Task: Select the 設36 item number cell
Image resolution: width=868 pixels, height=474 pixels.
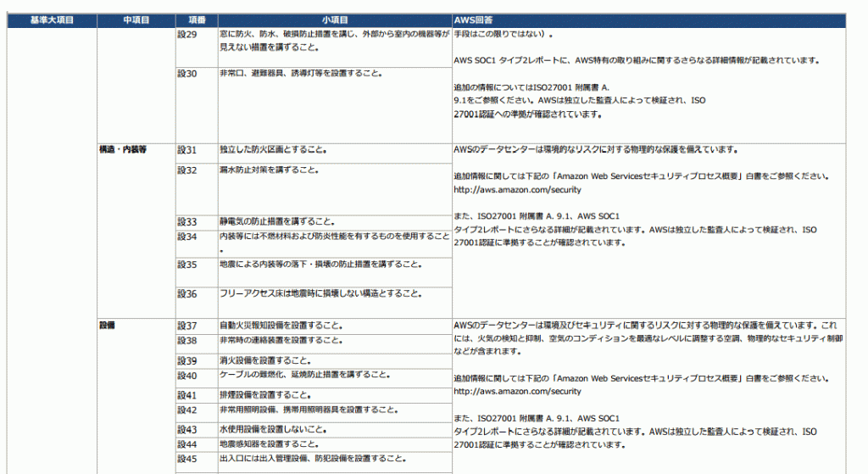Action: click(x=197, y=303)
